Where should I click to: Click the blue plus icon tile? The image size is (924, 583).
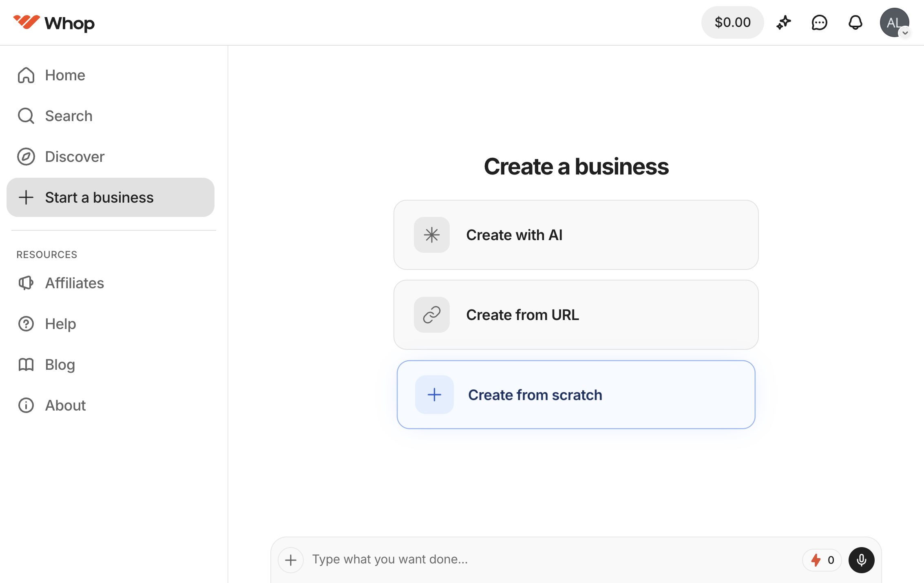(x=434, y=395)
